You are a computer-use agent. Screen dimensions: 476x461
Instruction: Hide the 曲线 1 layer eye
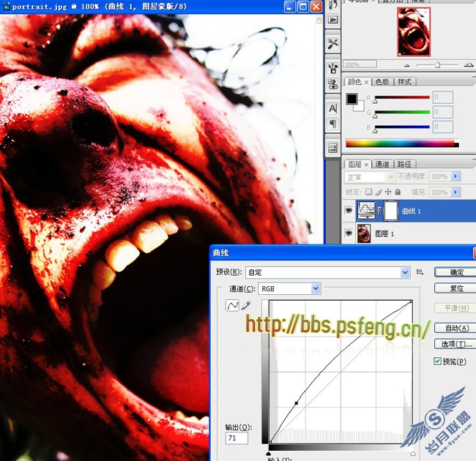coord(349,210)
